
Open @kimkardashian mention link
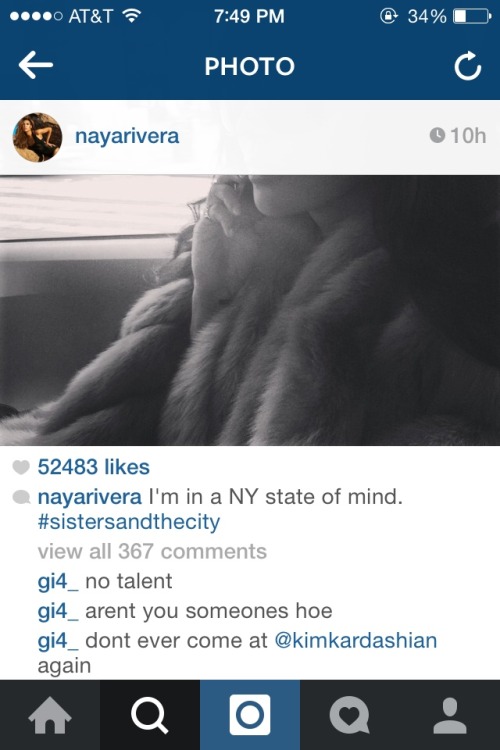click(356, 640)
